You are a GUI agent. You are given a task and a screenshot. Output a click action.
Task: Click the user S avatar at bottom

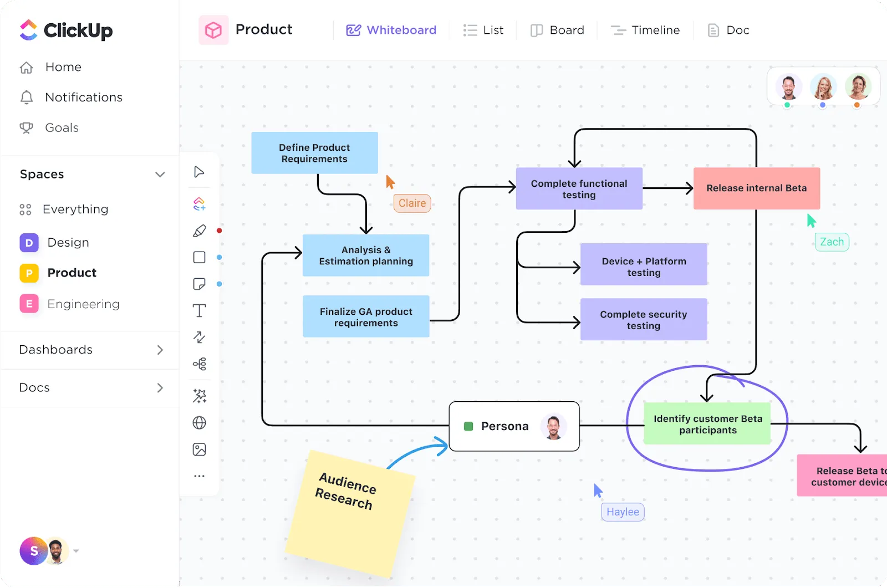34,551
